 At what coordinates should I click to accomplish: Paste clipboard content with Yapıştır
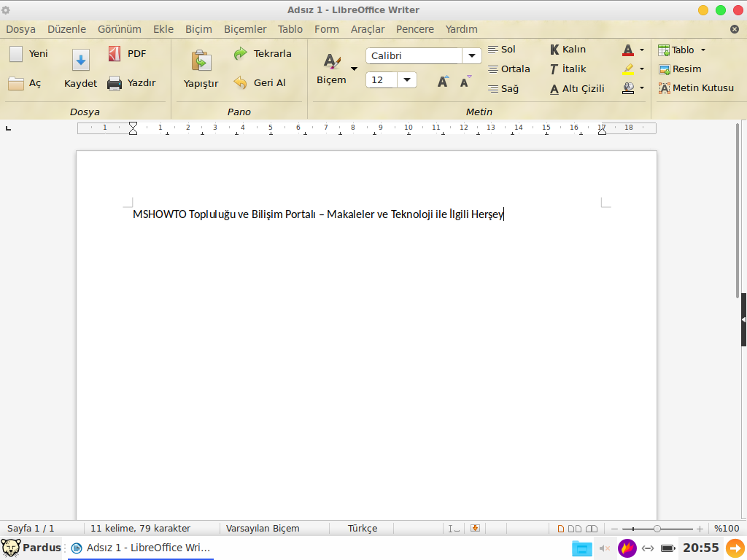(201, 69)
